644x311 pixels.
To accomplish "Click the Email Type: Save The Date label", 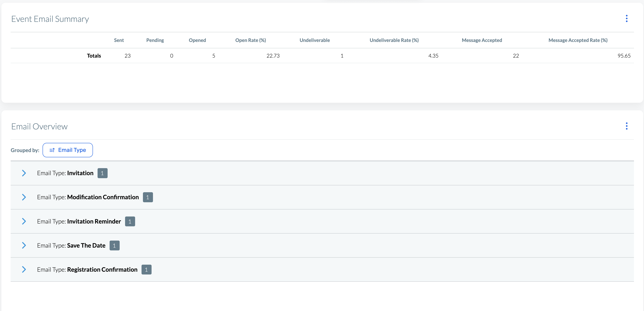I will tap(71, 246).
